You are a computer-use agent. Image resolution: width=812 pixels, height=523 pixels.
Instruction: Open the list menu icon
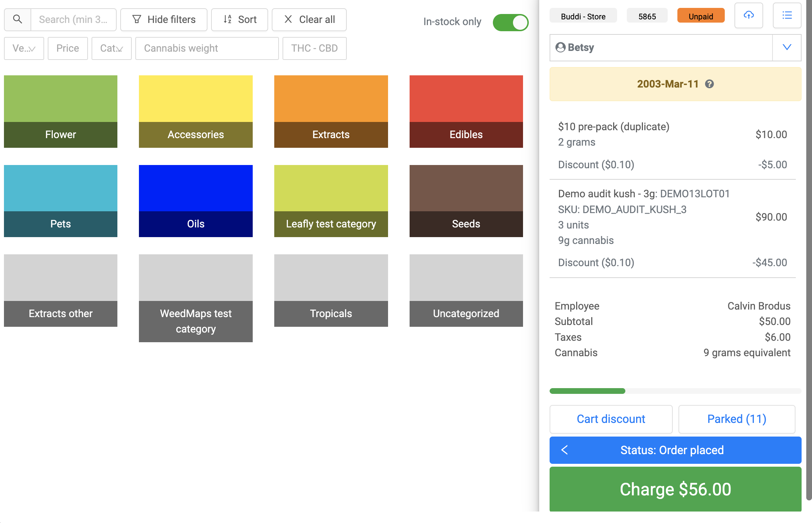click(787, 15)
